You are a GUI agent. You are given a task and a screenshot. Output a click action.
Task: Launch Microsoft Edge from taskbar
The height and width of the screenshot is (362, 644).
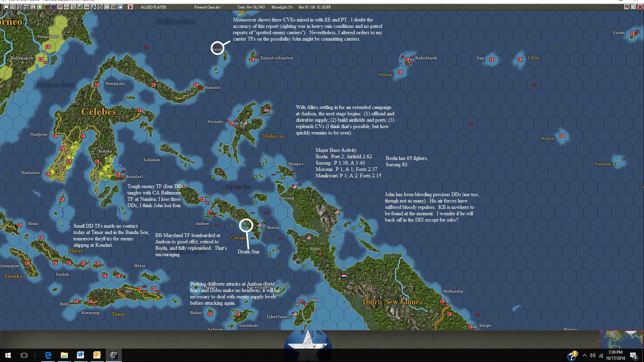coord(48,355)
